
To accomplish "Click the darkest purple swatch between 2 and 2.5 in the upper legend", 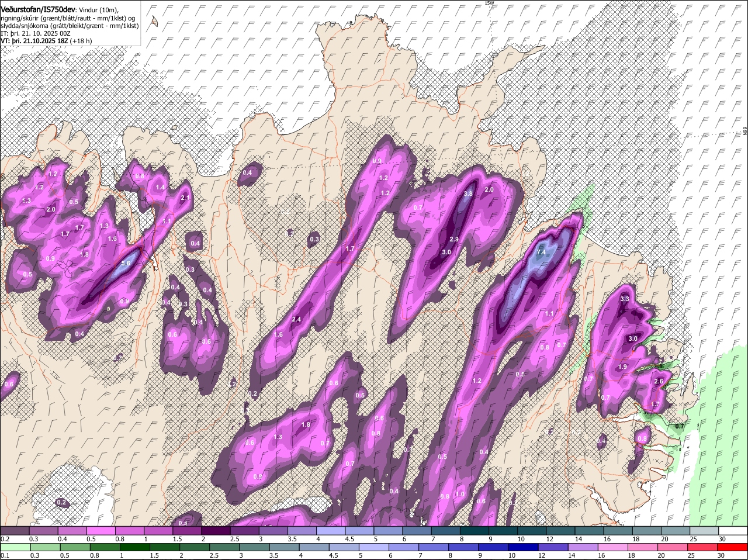I will pyautogui.click(x=216, y=530).
